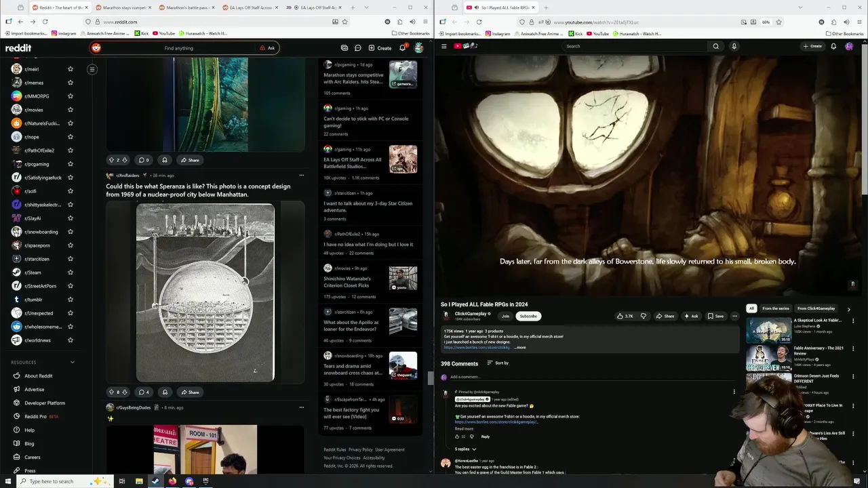Expand the 5 replies thread
The image size is (868, 488).
click(465, 449)
